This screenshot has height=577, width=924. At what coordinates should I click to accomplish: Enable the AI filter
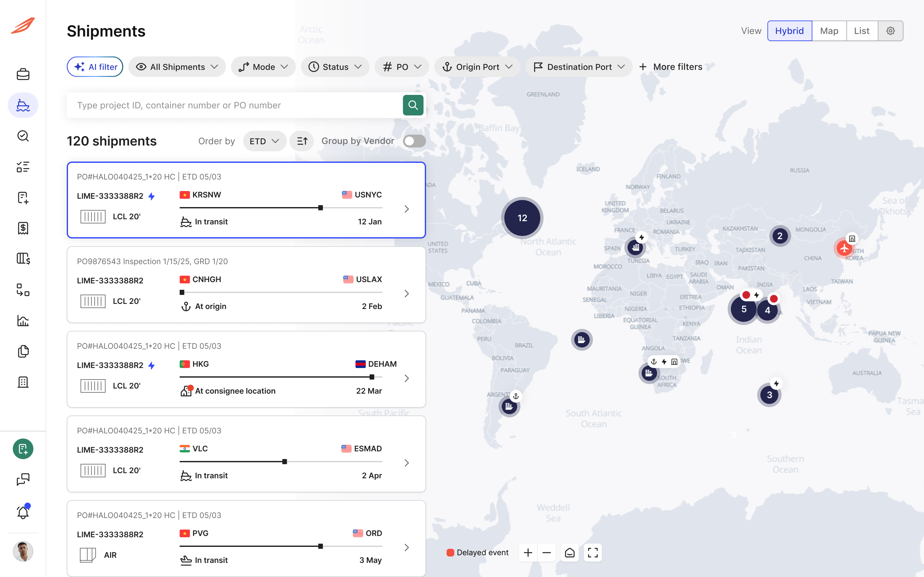[95, 66]
